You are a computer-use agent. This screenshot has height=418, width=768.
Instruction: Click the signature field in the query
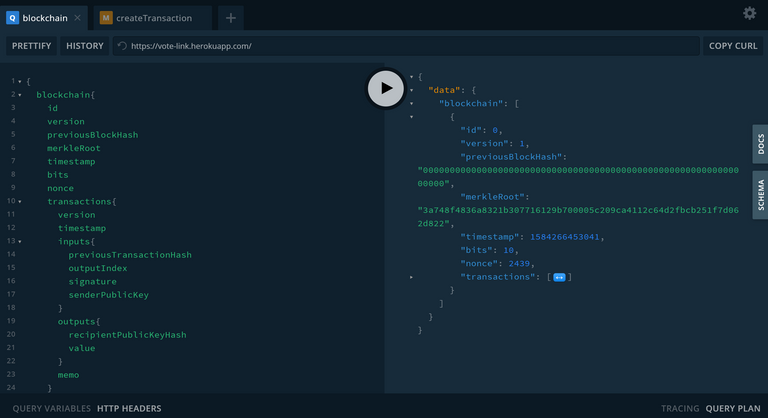[x=93, y=281]
